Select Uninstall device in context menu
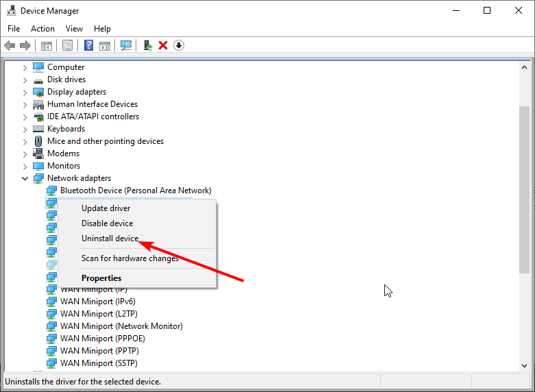The image size is (535, 392). (x=137, y=238)
